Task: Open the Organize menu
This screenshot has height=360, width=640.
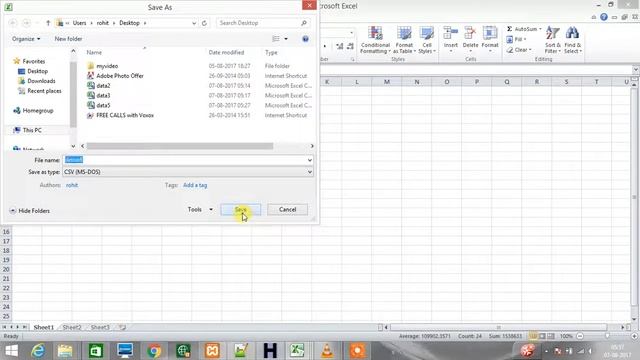Action: click(x=26, y=39)
